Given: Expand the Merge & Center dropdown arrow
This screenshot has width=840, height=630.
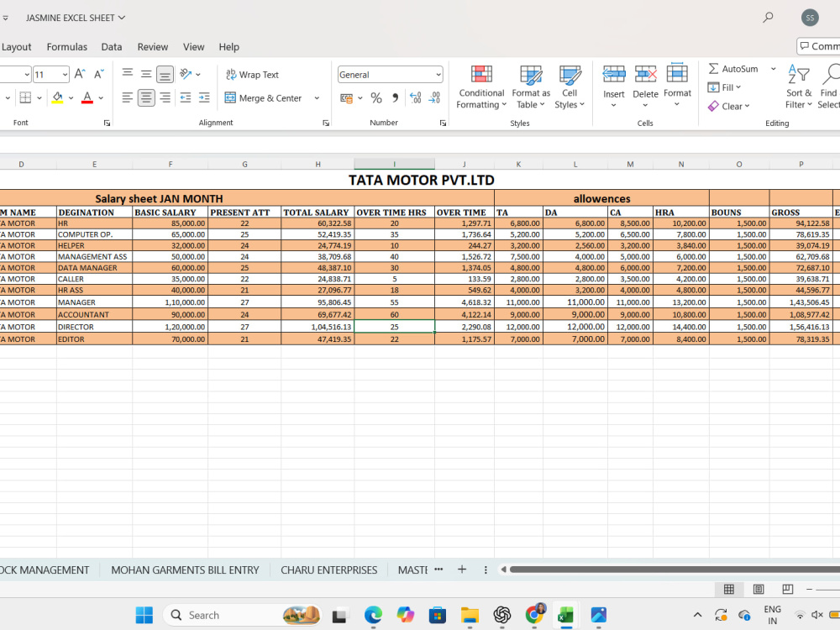Looking at the screenshot, I should coord(317,98).
